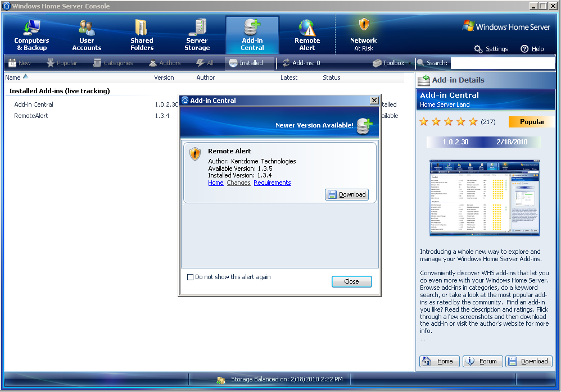Click the version 1.3.4 cell

click(162, 116)
